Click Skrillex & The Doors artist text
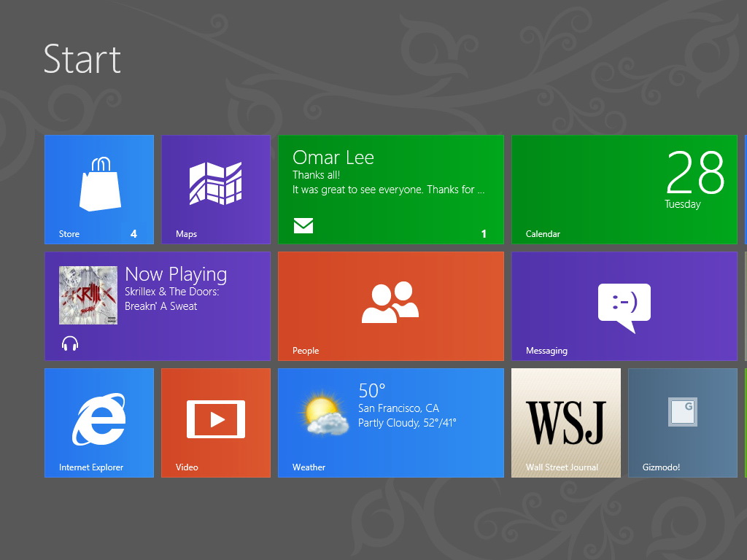Image resolution: width=747 pixels, height=560 pixels. [172, 292]
